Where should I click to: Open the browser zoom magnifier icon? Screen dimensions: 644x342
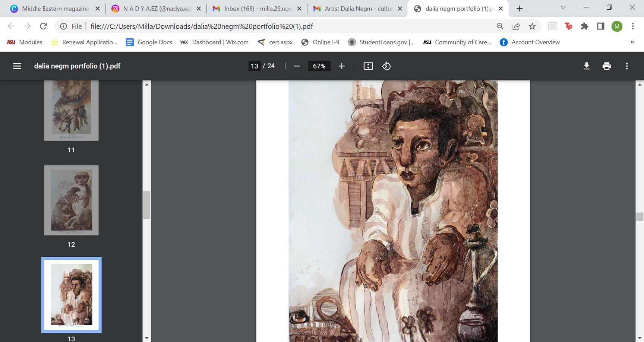point(500,26)
